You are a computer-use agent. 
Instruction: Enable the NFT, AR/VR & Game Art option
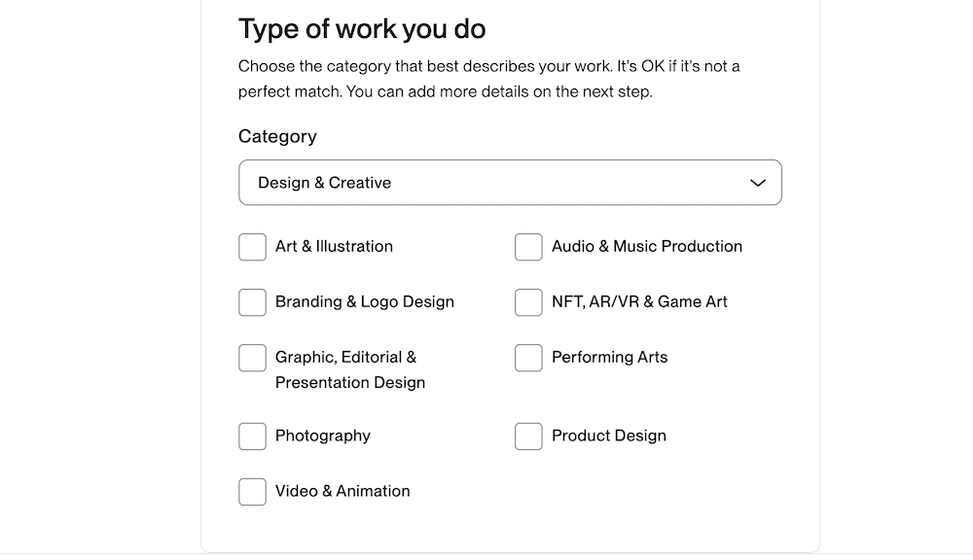tap(528, 302)
